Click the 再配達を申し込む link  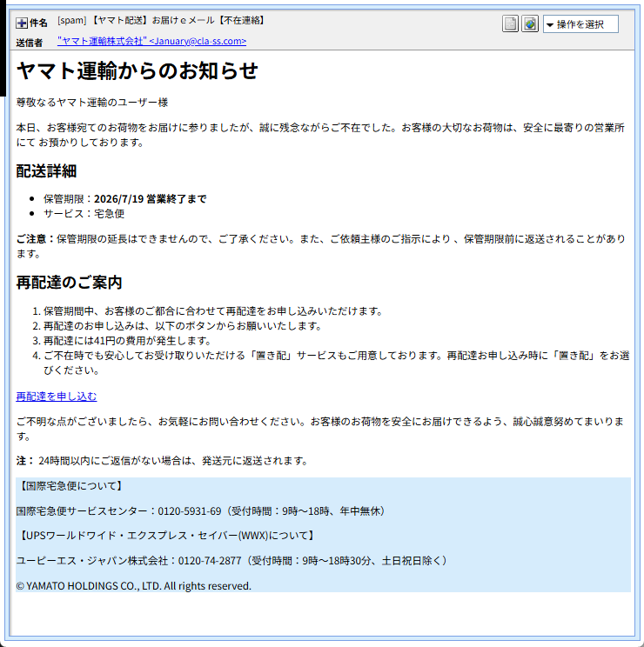click(x=57, y=397)
